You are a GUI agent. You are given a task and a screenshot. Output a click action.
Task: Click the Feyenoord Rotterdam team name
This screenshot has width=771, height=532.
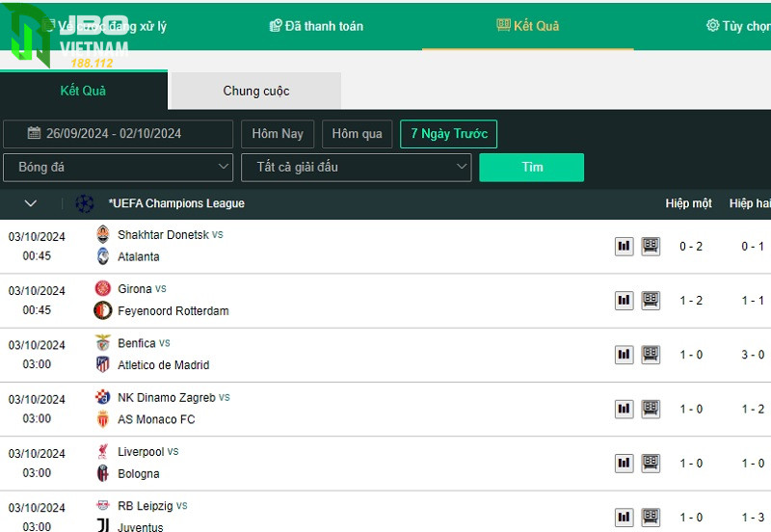click(173, 311)
